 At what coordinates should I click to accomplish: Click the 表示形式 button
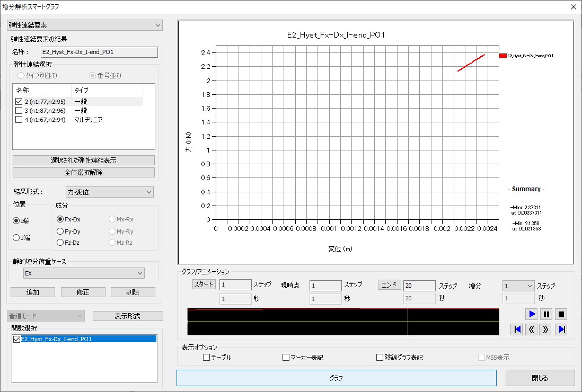click(128, 316)
